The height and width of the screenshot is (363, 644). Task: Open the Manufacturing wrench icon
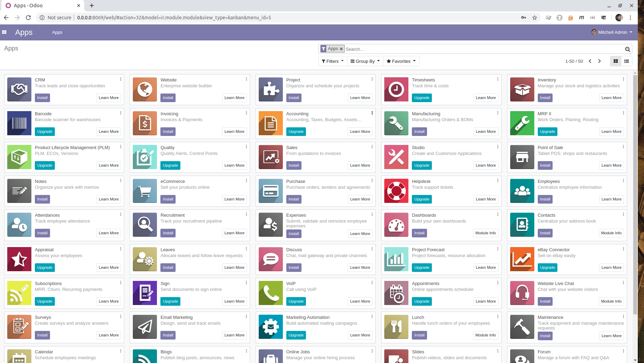[396, 123]
